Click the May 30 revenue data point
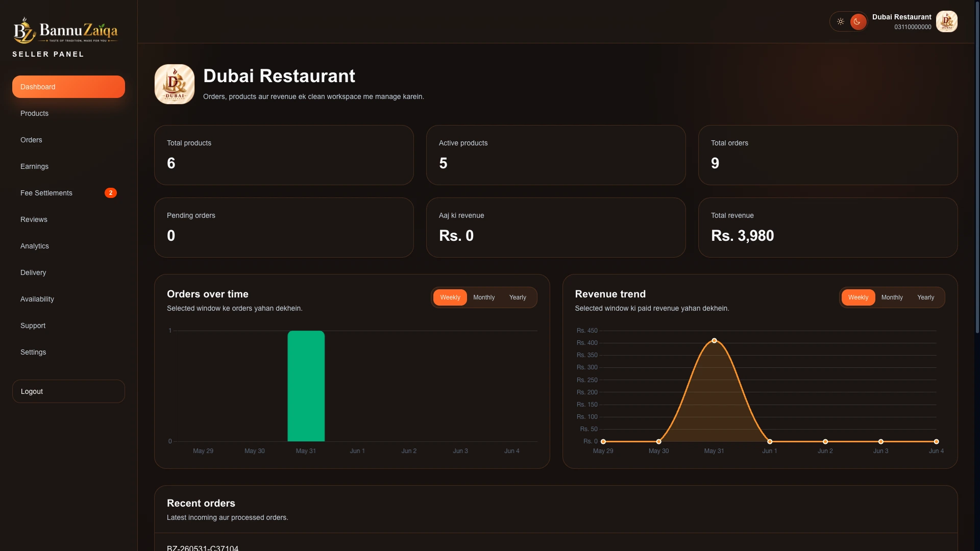 pyautogui.click(x=659, y=441)
